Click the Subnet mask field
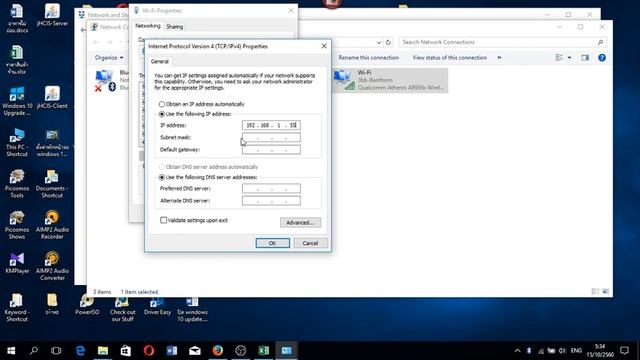640x360 pixels. point(271,138)
